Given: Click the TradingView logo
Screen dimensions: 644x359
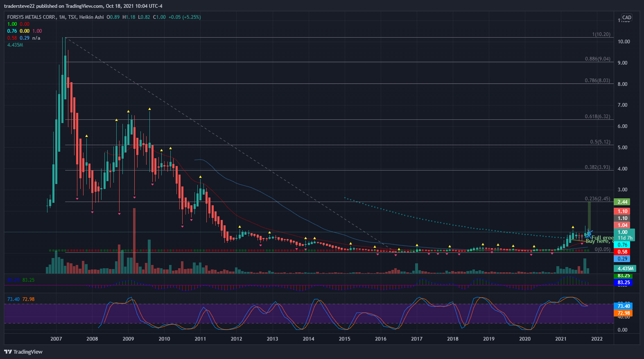Looking at the screenshot, I should click(23, 352).
